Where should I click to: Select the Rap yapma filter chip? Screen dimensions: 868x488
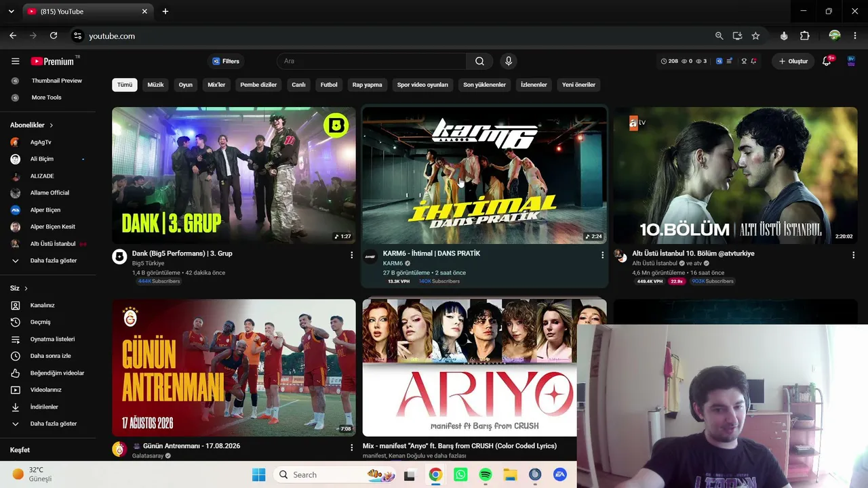coord(368,85)
